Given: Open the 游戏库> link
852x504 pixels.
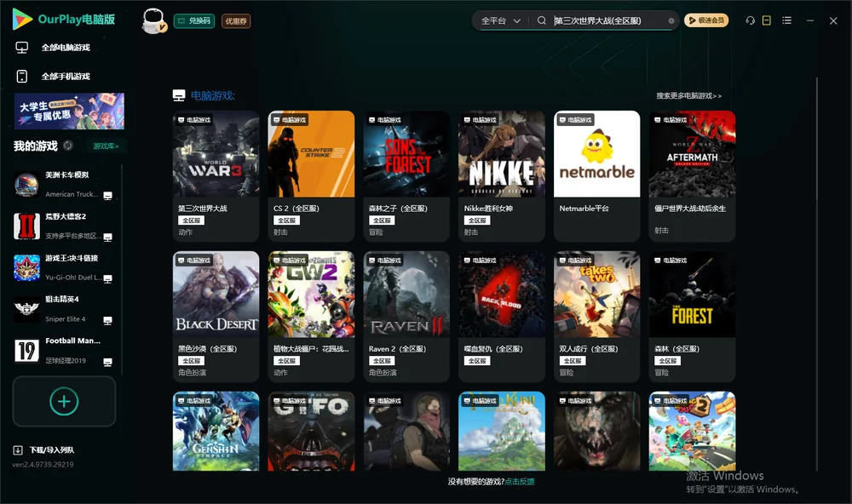Looking at the screenshot, I should pos(106,146).
